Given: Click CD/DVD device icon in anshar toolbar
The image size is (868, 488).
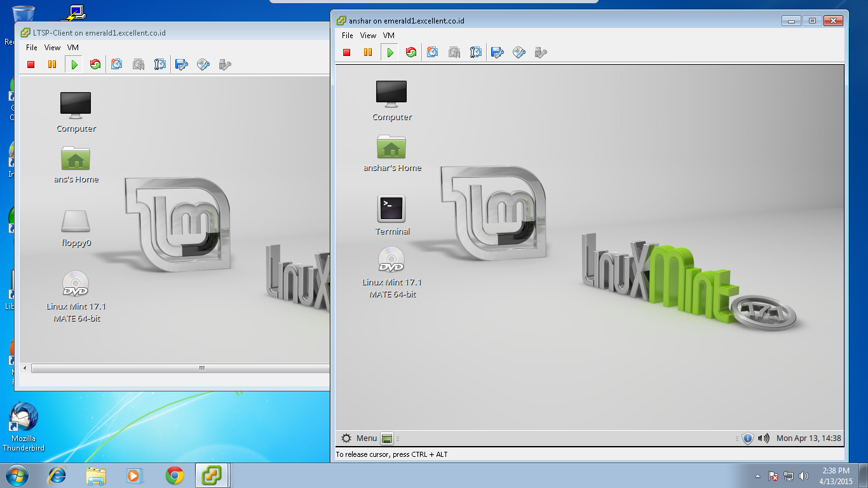Looking at the screenshot, I should (519, 52).
